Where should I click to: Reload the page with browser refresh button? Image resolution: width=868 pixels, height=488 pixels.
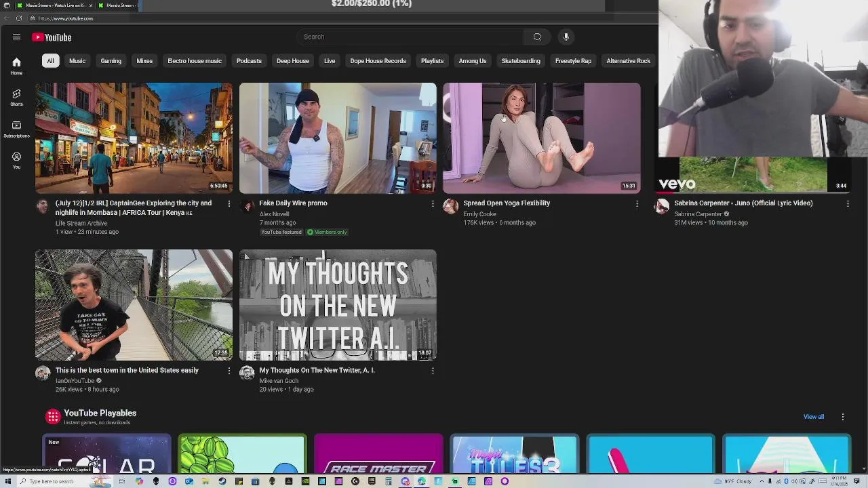tap(19, 18)
